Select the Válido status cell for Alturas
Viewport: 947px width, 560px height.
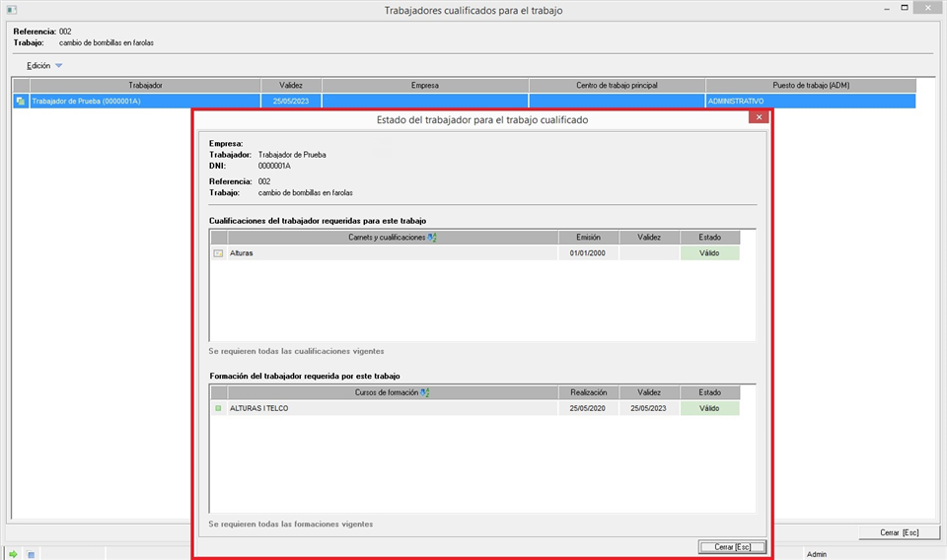[x=709, y=253]
